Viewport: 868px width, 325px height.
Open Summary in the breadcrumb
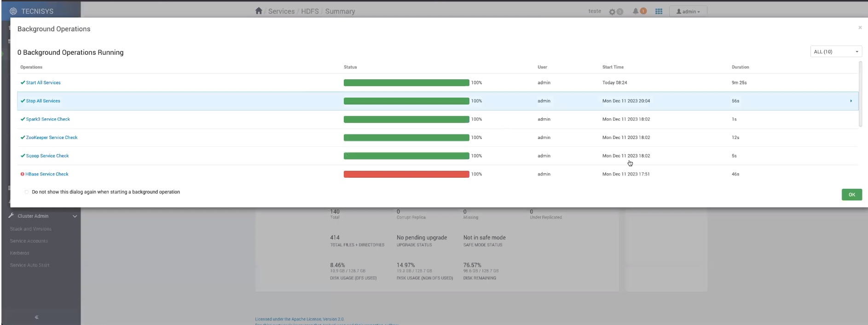click(340, 12)
